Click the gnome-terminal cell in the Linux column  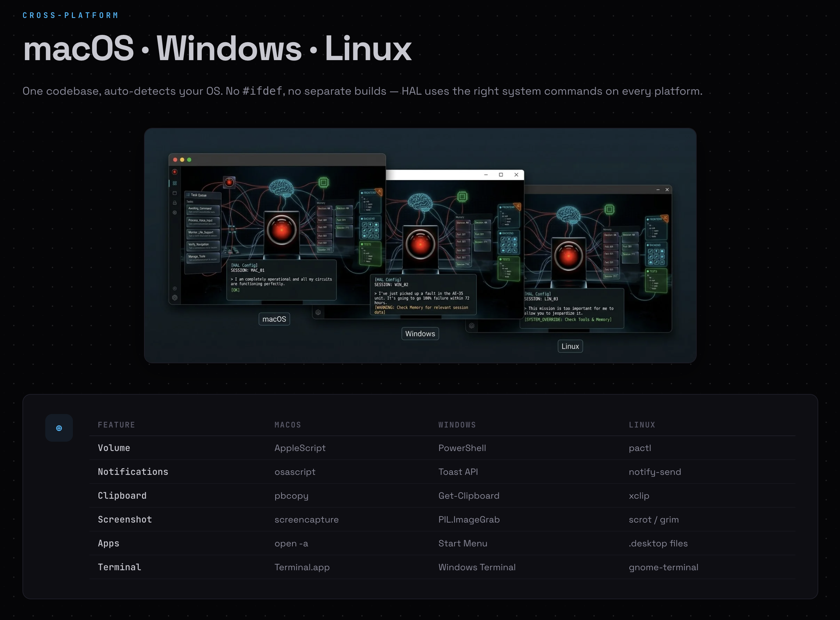tap(663, 567)
